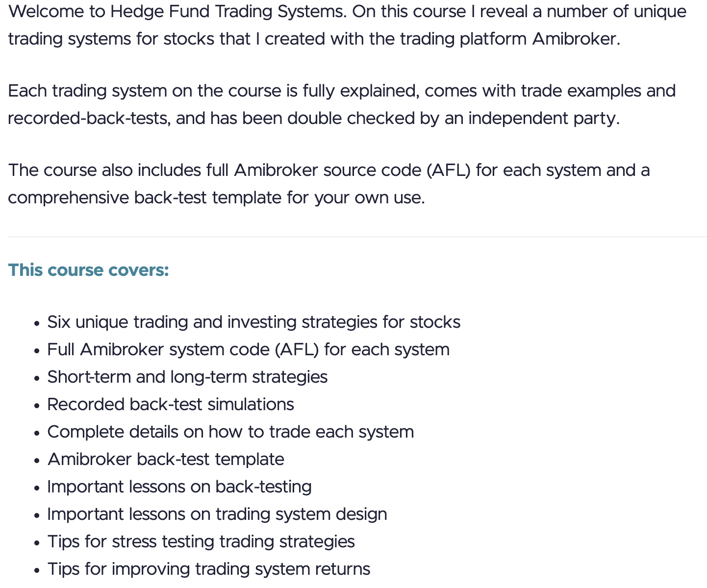Click 'comprehensive back-test template for your own use' line

tap(216, 197)
